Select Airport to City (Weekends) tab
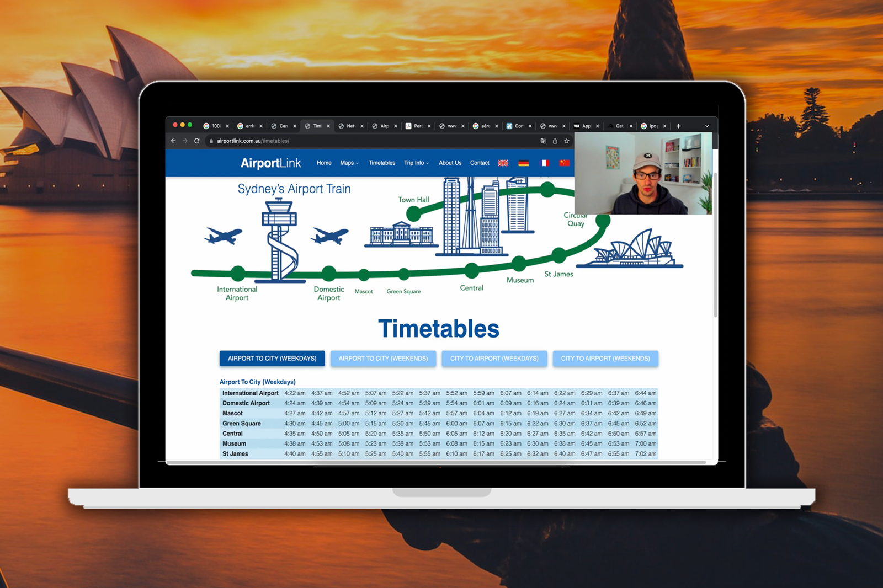Viewport: 883px width, 588px height. click(383, 359)
